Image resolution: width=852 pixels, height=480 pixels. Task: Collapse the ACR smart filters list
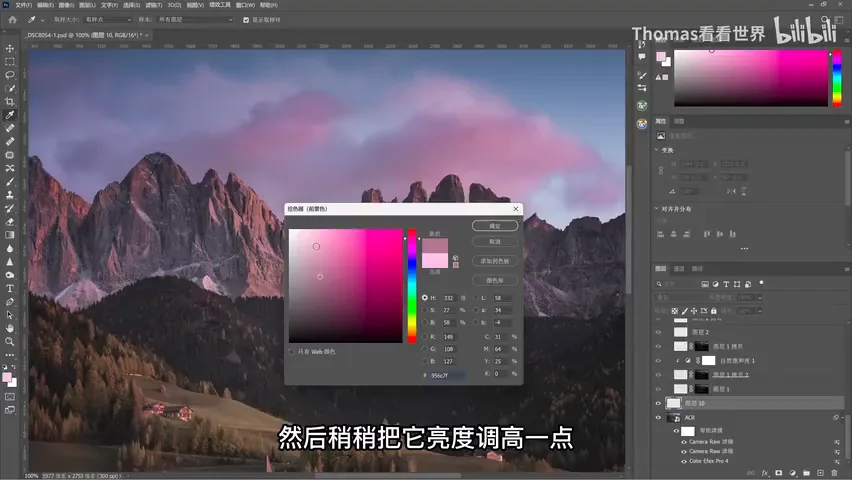point(842,417)
